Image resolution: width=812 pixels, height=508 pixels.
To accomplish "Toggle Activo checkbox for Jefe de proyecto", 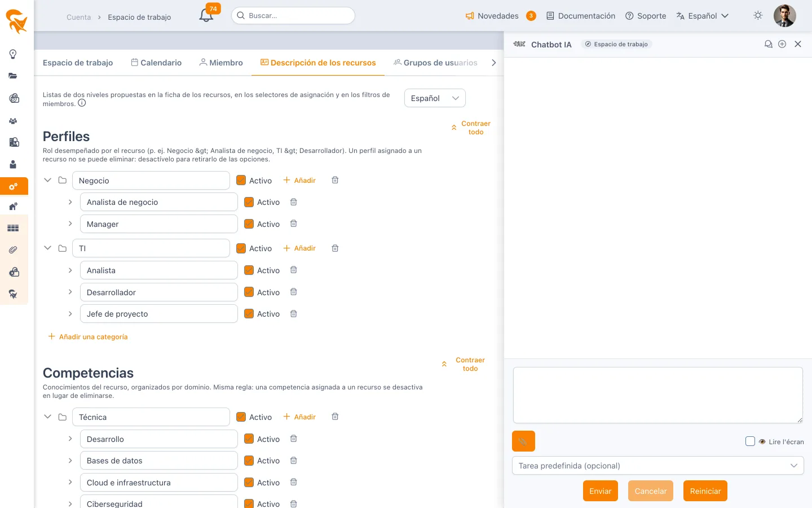I will pyautogui.click(x=249, y=314).
